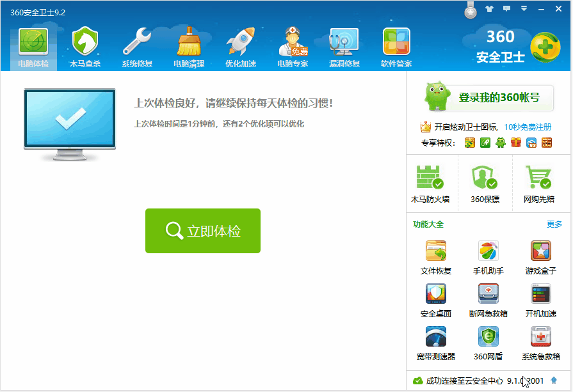The width and height of the screenshot is (573, 392).
Task: Click the monitor checkmark image
Action: point(70,125)
